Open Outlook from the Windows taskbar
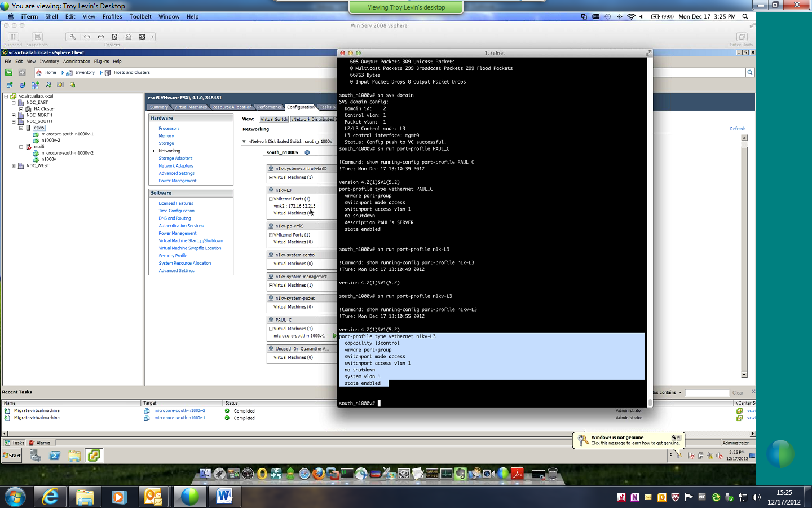 pos(153,497)
